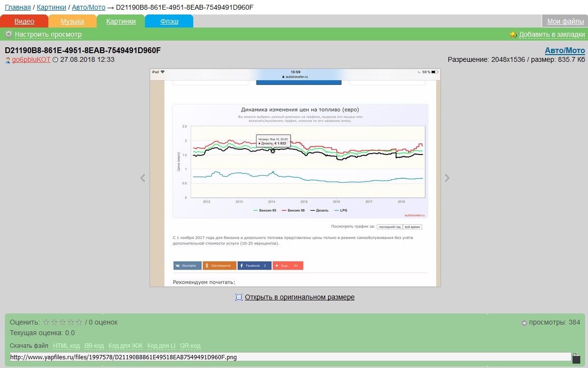Click the gear icon next to Настроить просмотр
The width and height of the screenshot is (588, 368).
pos(8,34)
